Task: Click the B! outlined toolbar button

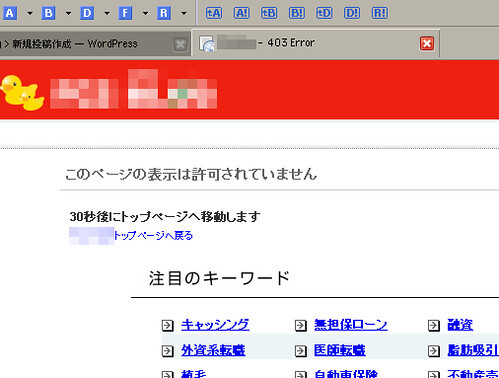Action: (297, 13)
